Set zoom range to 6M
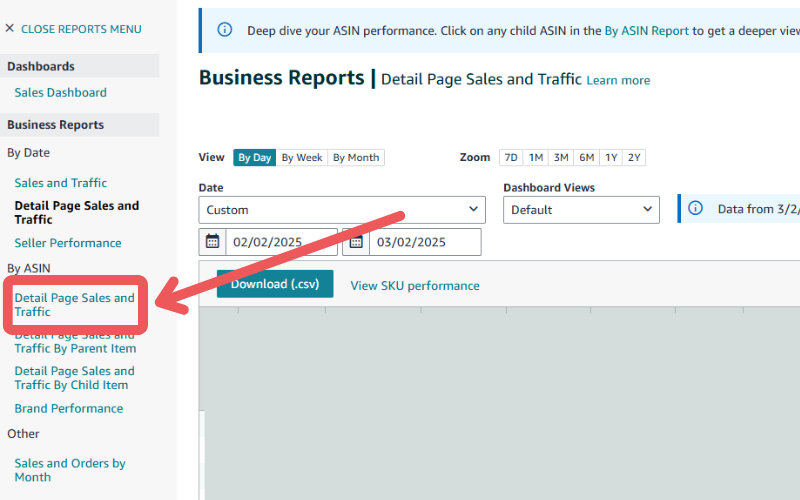800x500 pixels. (x=586, y=157)
